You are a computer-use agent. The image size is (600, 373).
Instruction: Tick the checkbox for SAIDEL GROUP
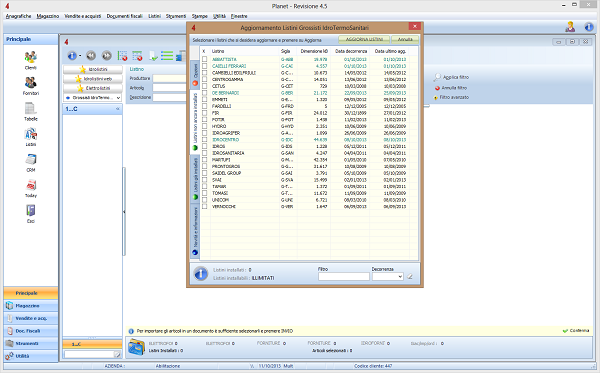(x=205, y=173)
